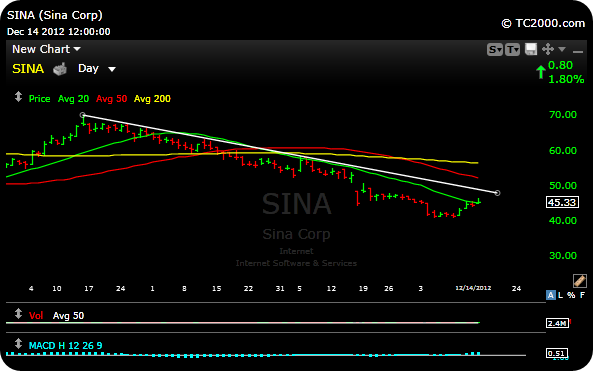Click the 0.51 MACD value box
This screenshot has height=371, width=593.
(557, 353)
